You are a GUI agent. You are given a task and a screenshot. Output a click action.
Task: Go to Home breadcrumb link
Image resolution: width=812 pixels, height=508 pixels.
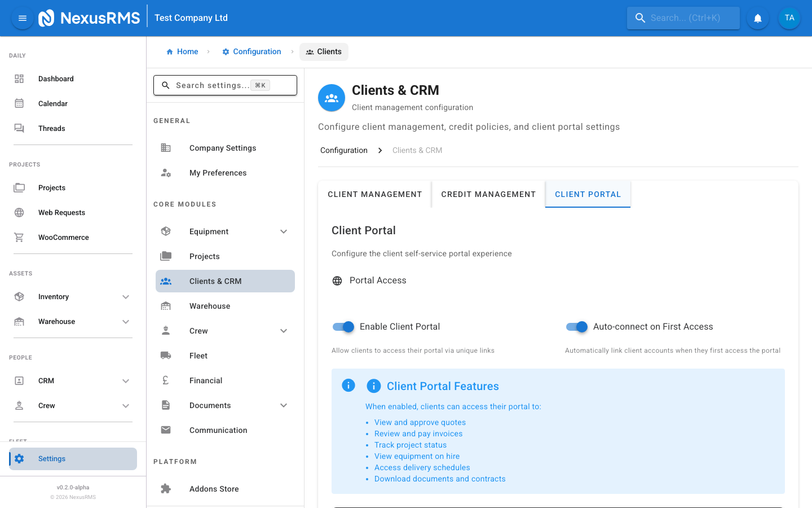(182, 52)
